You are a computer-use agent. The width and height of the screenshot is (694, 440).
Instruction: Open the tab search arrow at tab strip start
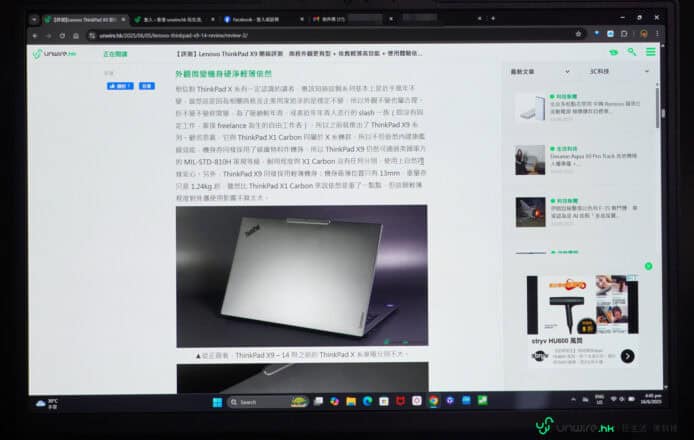click(x=35, y=19)
